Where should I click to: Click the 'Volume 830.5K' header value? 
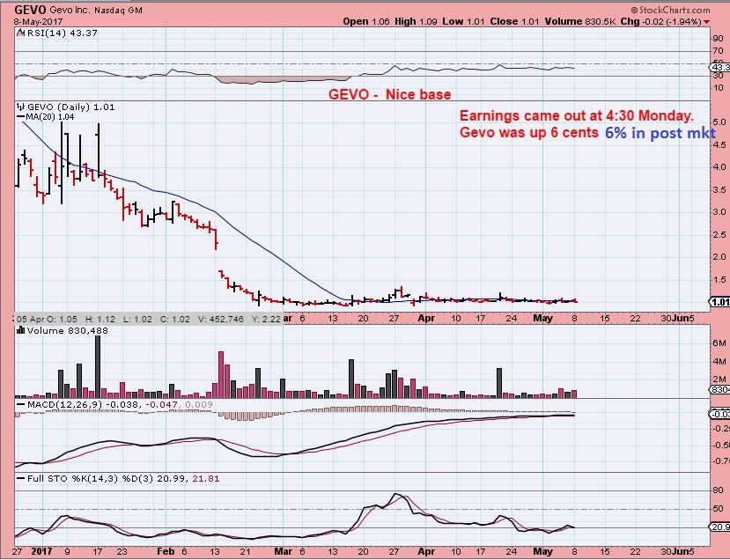[581, 21]
